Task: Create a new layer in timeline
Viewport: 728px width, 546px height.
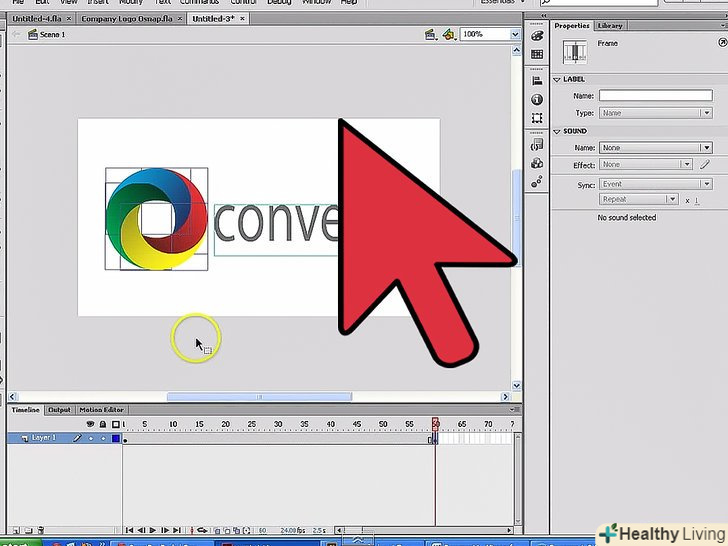Action: pyautogui.click(x=16, y=530)
